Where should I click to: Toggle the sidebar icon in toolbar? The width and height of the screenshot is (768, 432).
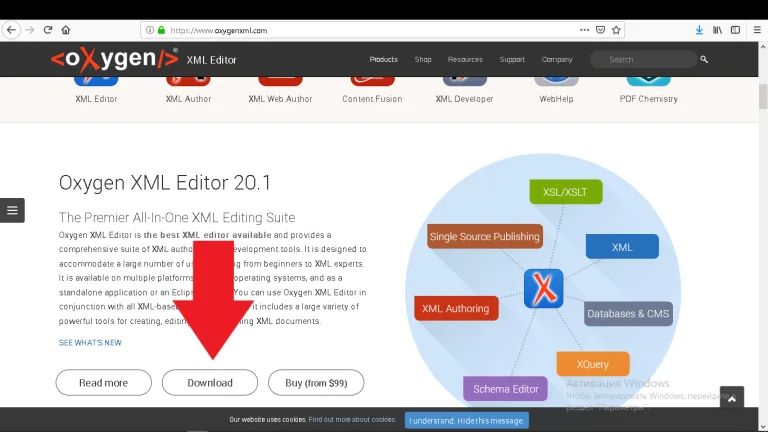(x=735, y=30)
